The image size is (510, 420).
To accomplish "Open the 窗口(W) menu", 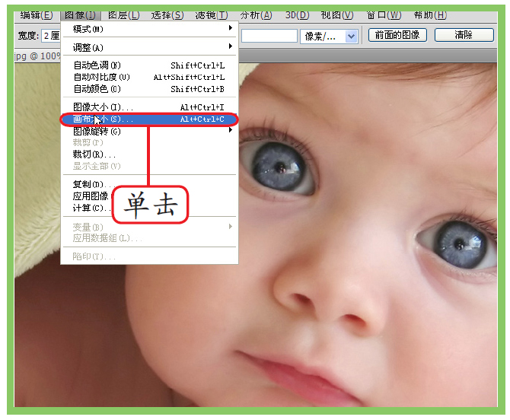I will [x=384, y=15].
